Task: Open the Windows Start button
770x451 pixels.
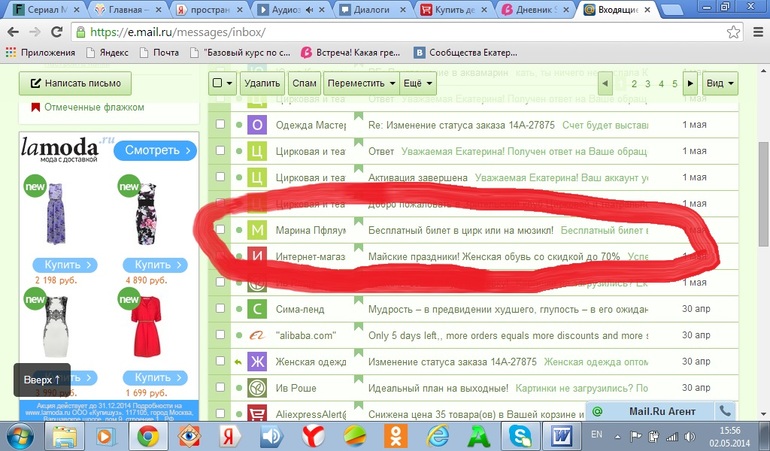Action: pos(20,436)
